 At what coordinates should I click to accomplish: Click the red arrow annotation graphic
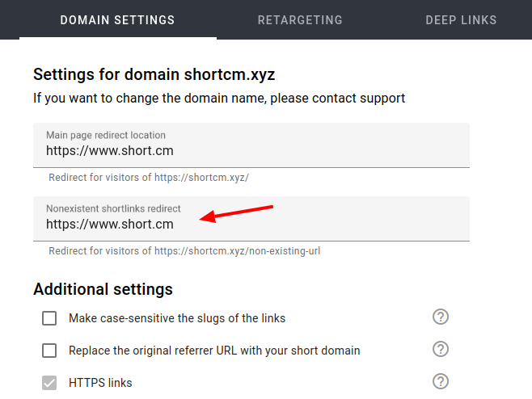(236, 213)
